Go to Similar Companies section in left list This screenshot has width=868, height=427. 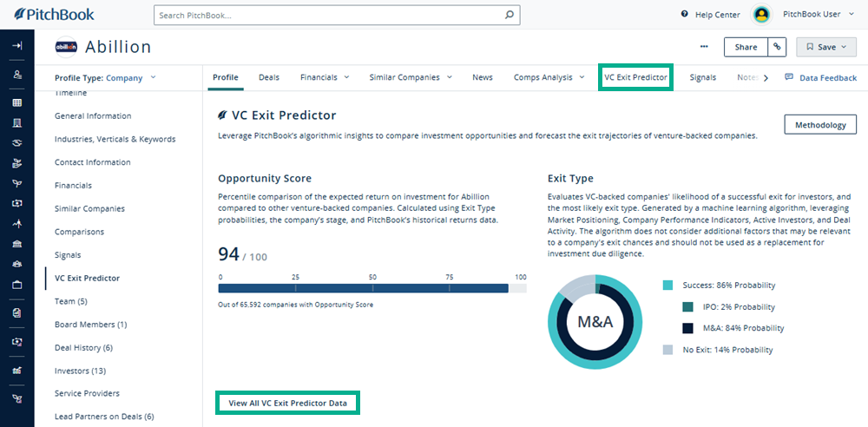coord(89,209)
